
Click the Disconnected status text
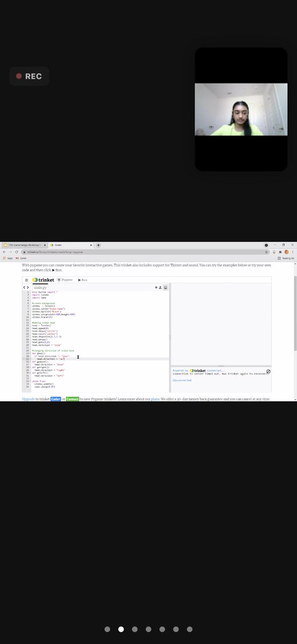pyautogui.click(x=182, y=380)
